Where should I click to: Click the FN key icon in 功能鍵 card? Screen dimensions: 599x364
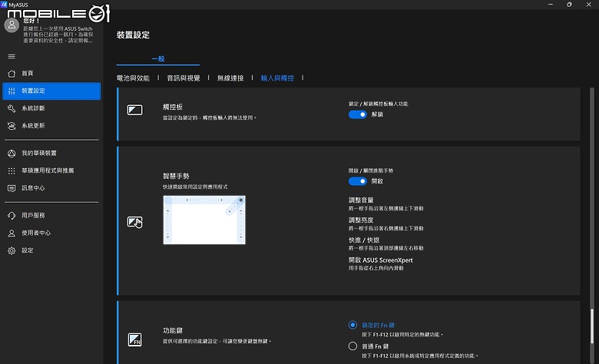134,339
